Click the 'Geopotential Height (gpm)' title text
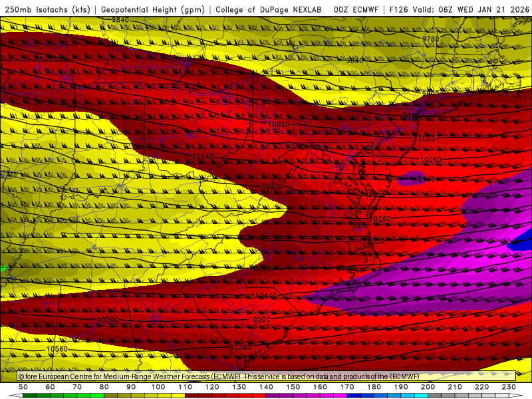 click(x=153, y=10)
